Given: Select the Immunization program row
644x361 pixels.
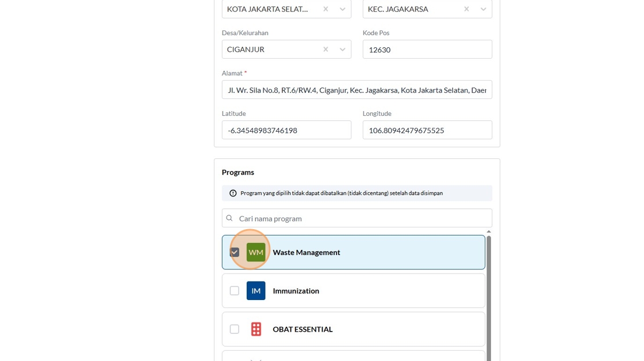Looking at the screenshot, I should (374, 291).
